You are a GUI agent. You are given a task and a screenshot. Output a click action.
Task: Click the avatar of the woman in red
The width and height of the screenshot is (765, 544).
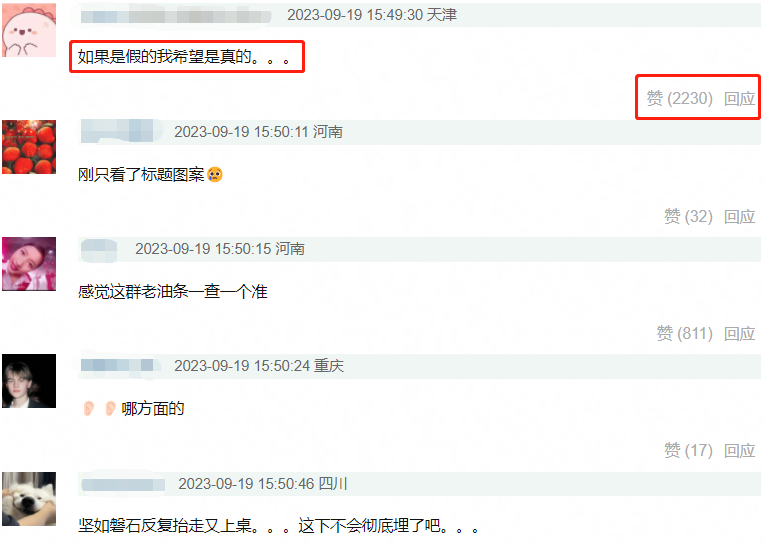[x=29, y=264]
